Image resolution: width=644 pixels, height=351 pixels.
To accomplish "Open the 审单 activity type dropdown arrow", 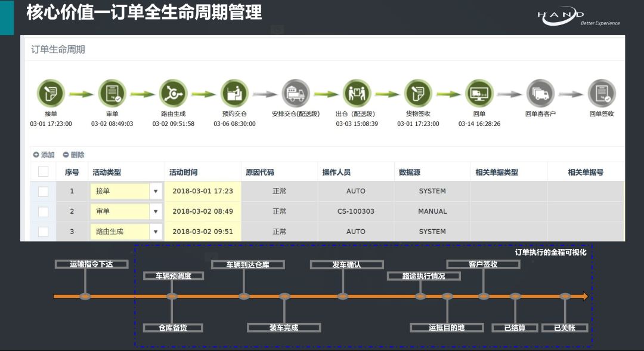I will (x=156, y=211).
